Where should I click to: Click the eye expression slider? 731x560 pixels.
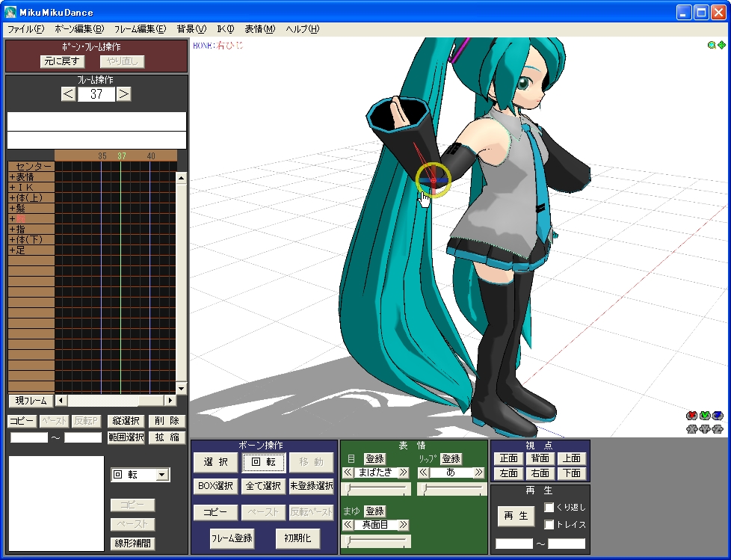[x=376, y=489]
